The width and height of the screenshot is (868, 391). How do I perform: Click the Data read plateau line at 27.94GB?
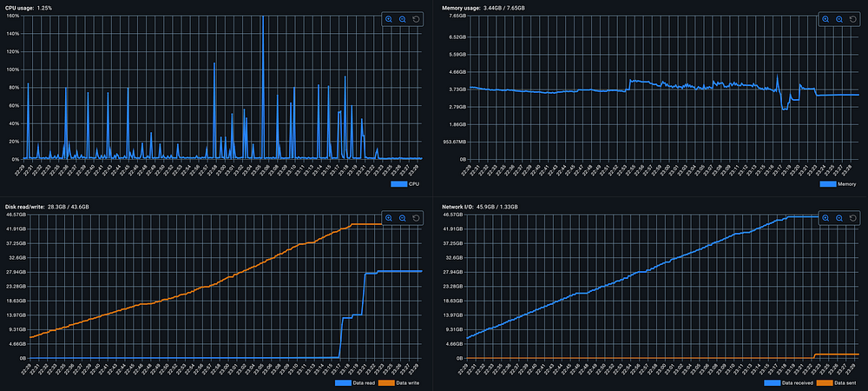tap(398, 271)
